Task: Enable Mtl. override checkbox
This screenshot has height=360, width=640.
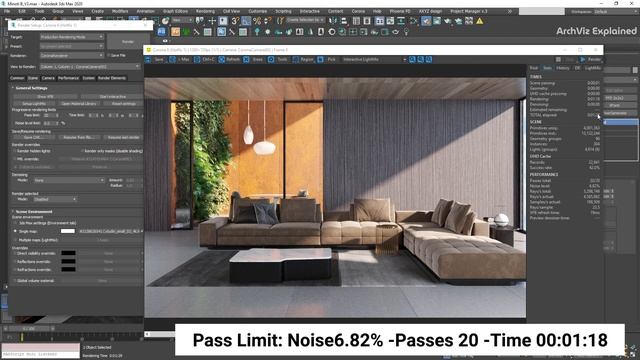Action: pyautogui.click(x=15, y=159)
